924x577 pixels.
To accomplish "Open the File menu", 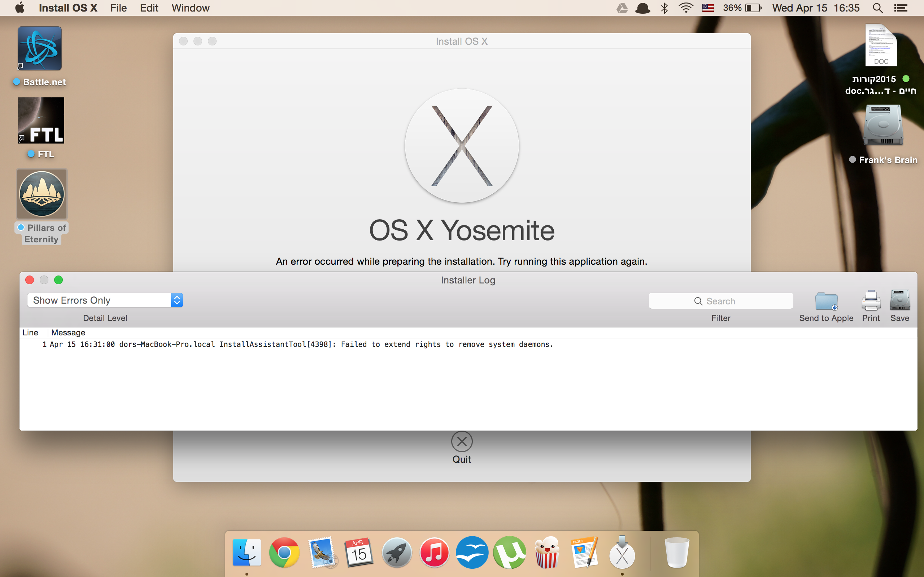I will click(x=118, y=8).
